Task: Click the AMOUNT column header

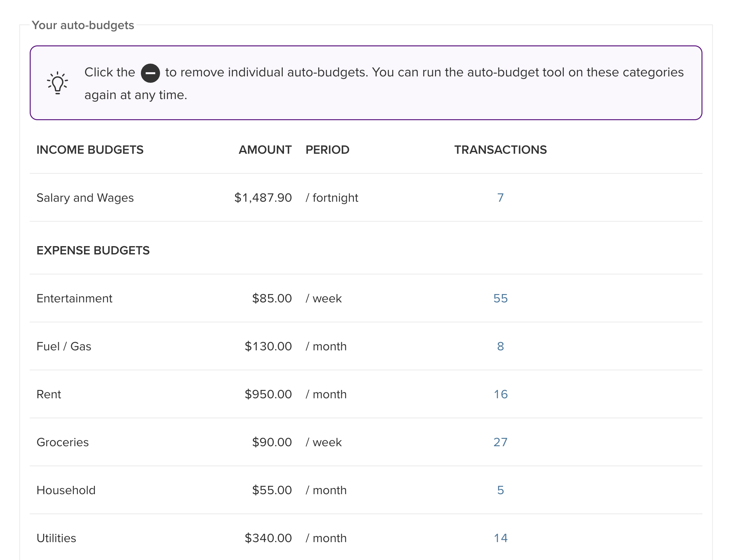Action: coord(265,150)
